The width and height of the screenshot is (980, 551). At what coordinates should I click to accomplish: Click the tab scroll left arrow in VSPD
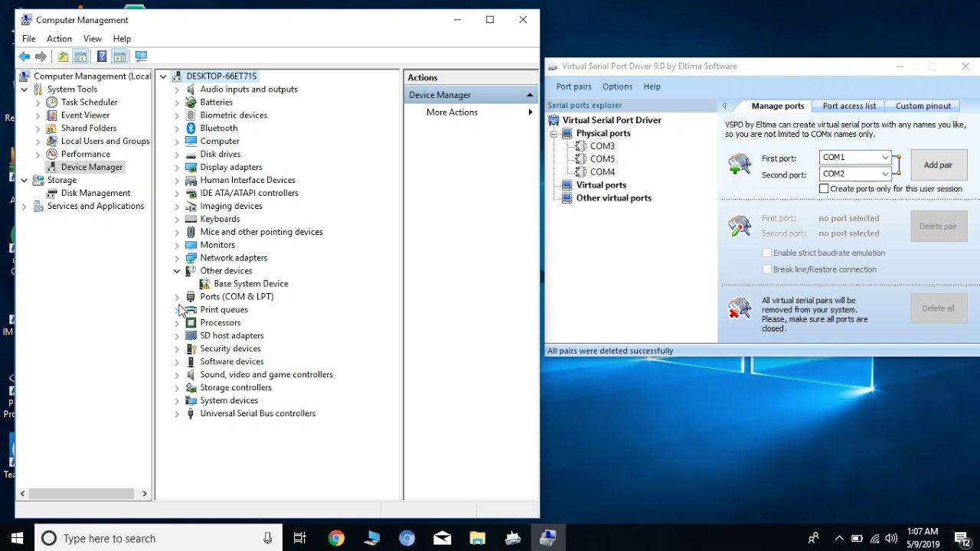pyautogui.click(x=724, y=106)
